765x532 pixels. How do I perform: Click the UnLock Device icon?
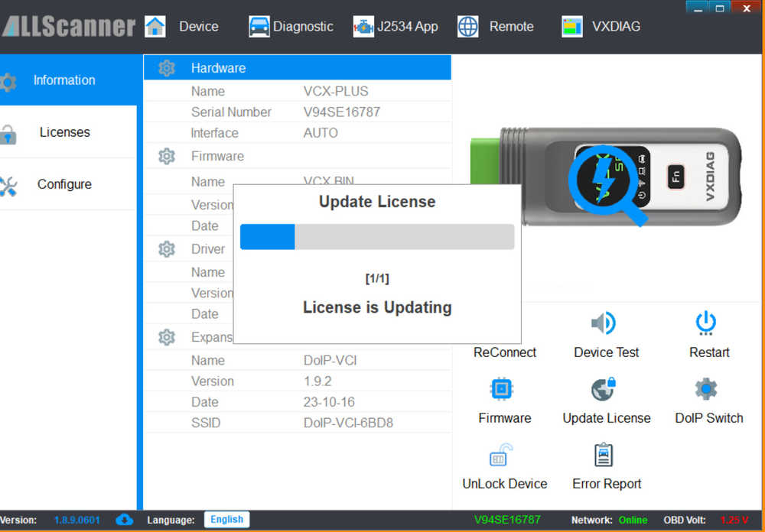tap(501, 455)
